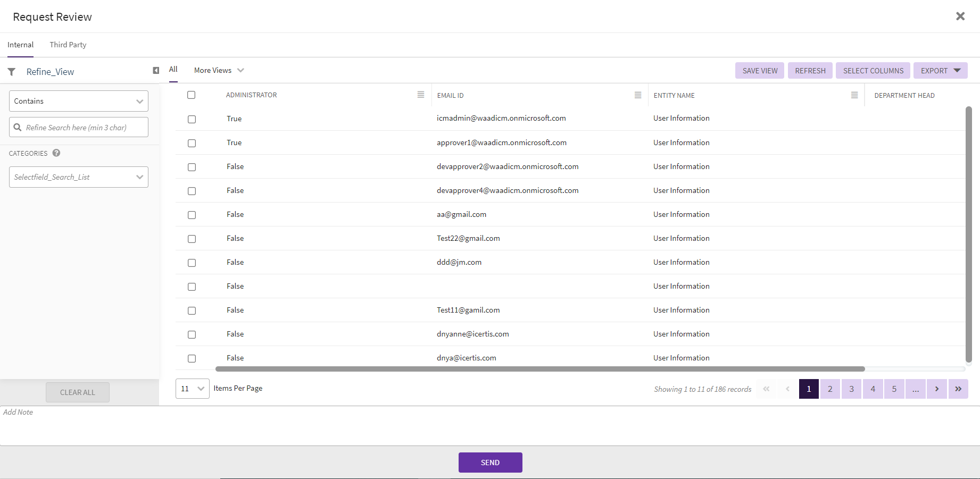The height and width of the screenshot is (479, 980).
Task: Open the Entity Name column menu icon
Action: (854, 95)
